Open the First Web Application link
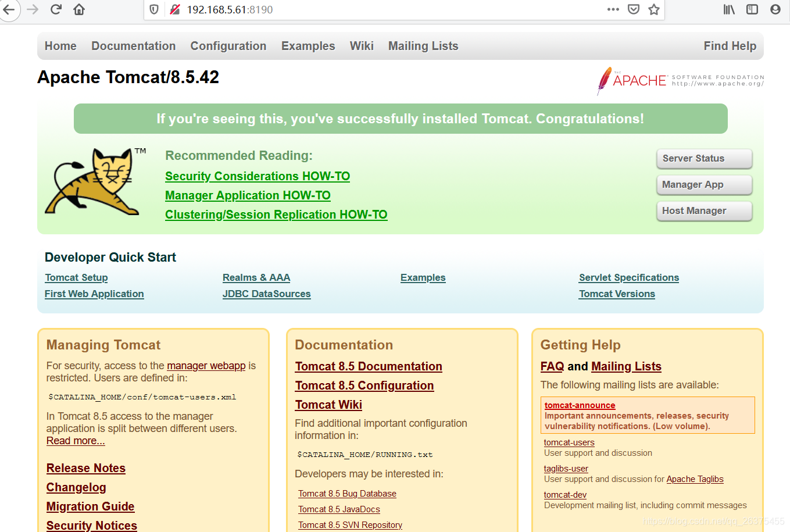This screenshot has width=790, height=532. tap(94, 294)
